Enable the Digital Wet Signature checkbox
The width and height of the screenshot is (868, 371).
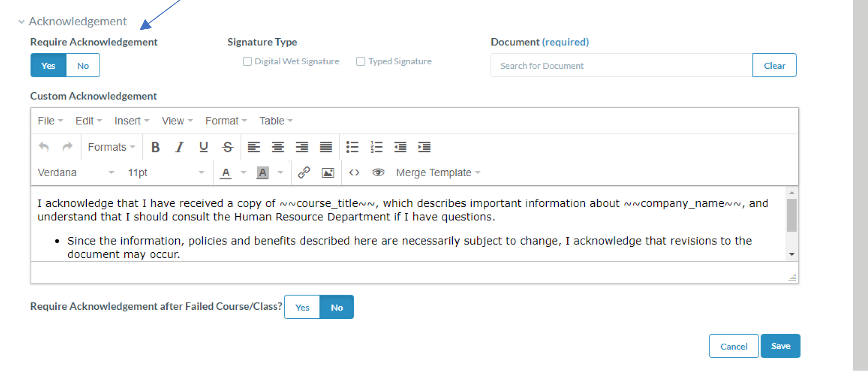(247, 61)
